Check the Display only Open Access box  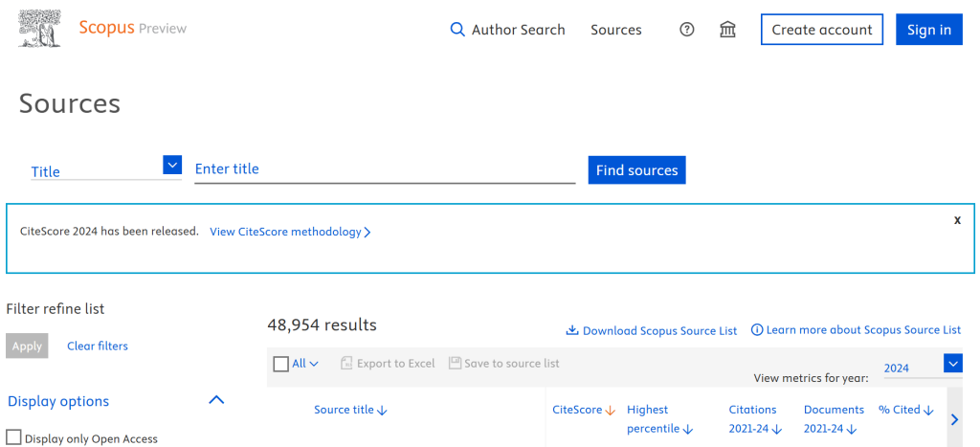14,437
